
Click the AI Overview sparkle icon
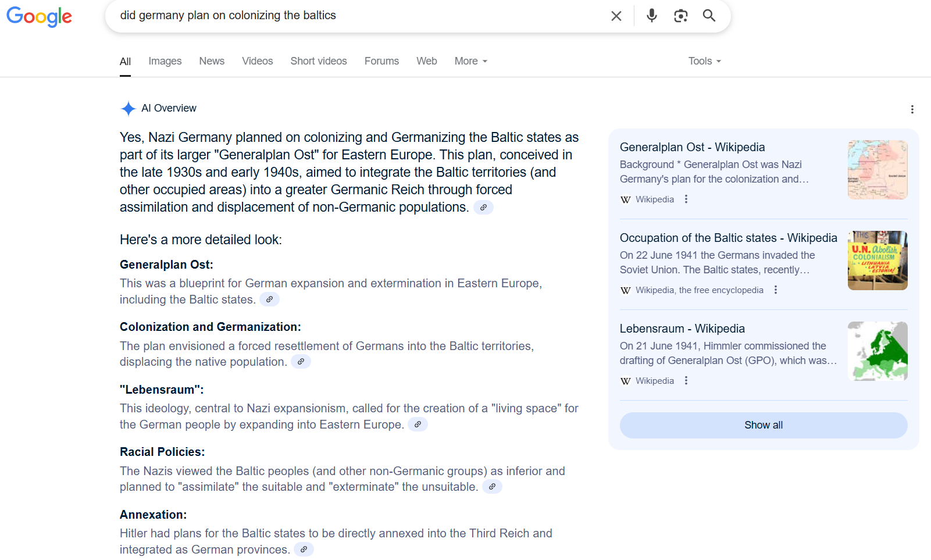[x=128, y=109]
